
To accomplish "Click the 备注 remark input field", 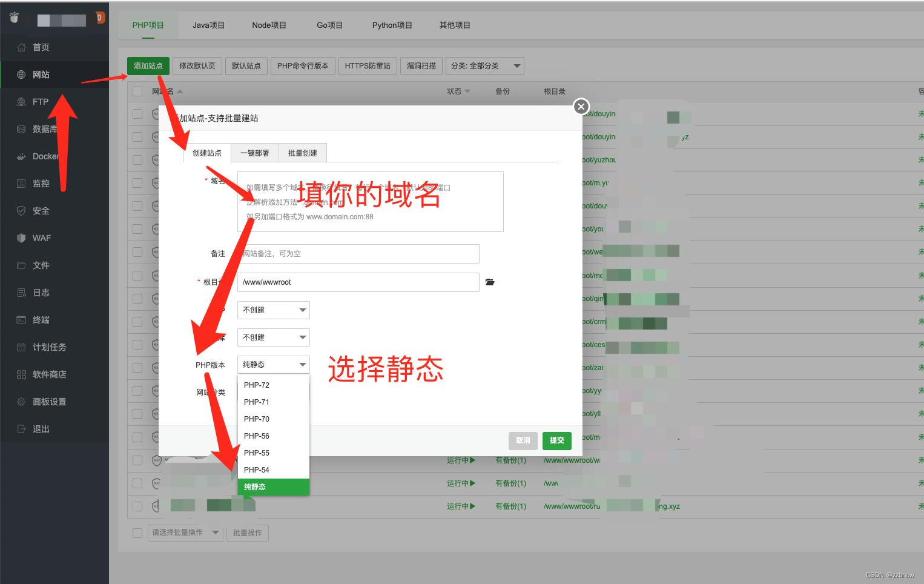I will click(x=358, y=254).
